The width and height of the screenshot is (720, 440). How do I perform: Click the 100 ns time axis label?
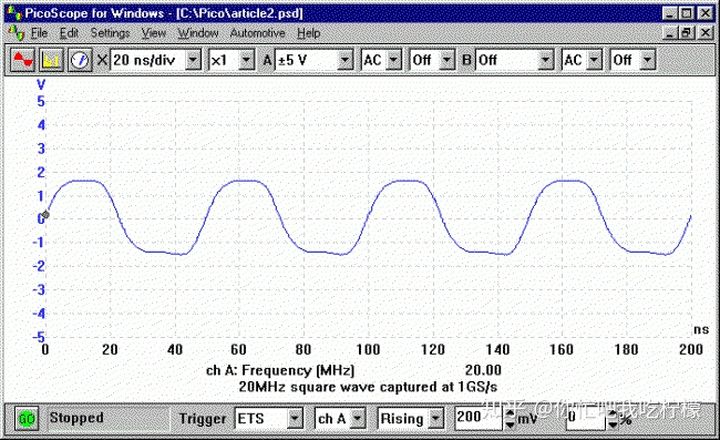(368, 350)
